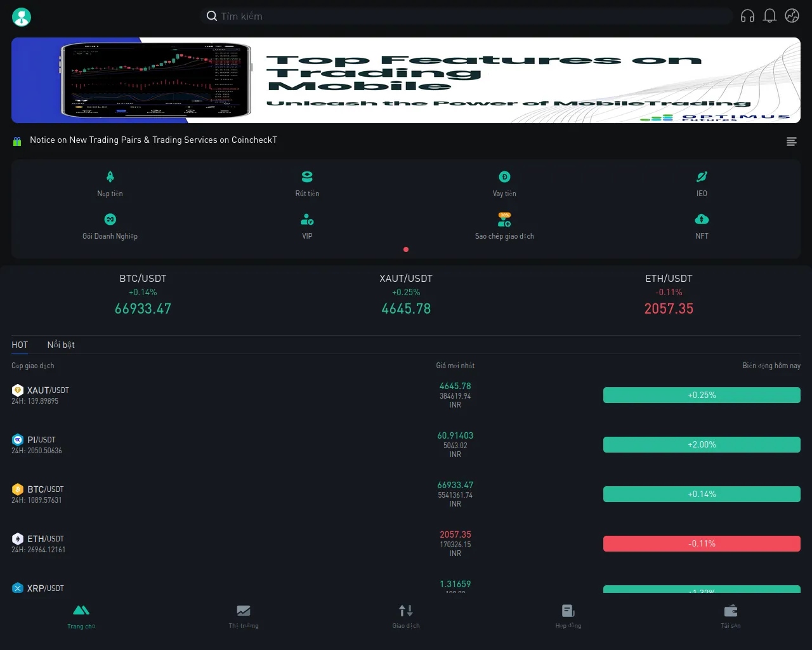Click the gift icon beside the notice
This screenshot has height=650, width=812.
pos(17,141)
